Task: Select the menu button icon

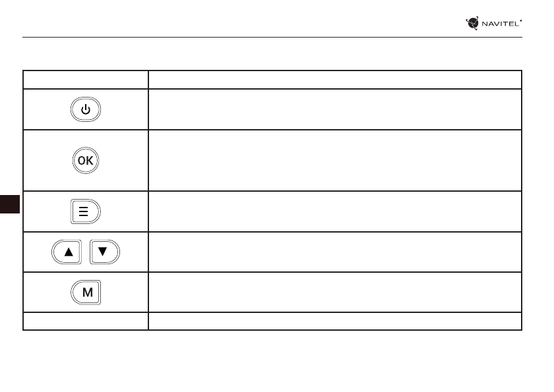Action: coord(85,211)
